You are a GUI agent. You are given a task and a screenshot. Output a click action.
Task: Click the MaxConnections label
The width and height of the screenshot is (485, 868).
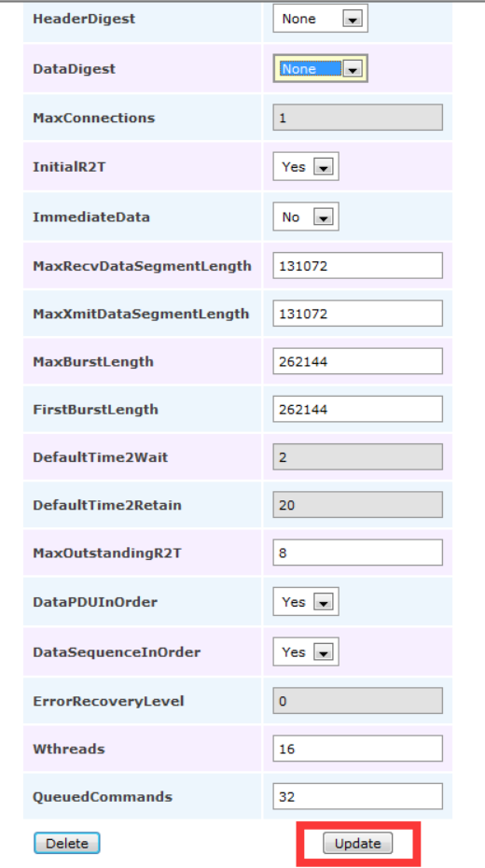[94, 118]
